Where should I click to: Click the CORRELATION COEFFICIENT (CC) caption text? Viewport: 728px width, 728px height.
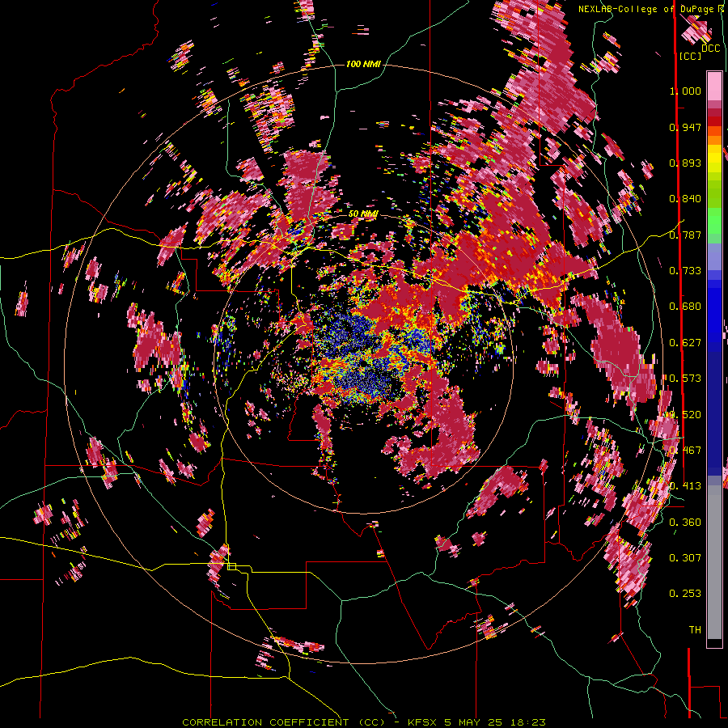click(x=283, y=722)
